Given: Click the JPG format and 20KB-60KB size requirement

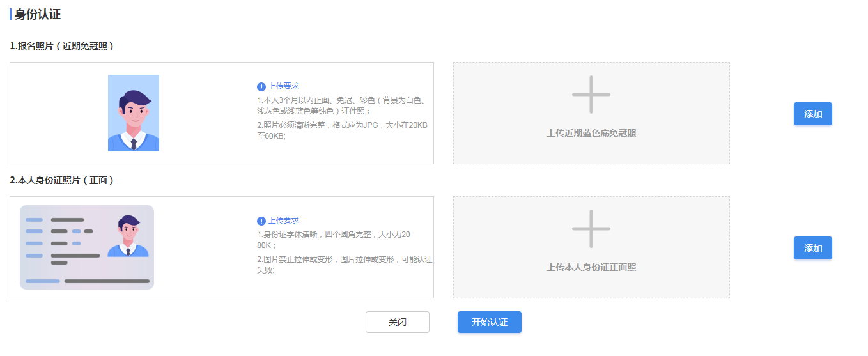Looking at the screenshot, I should 342,130.
